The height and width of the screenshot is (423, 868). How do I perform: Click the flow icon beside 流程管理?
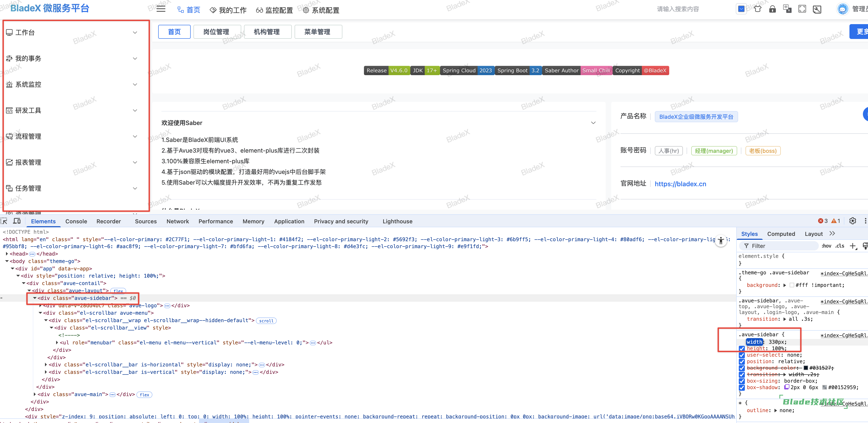(x=10, y=136)
